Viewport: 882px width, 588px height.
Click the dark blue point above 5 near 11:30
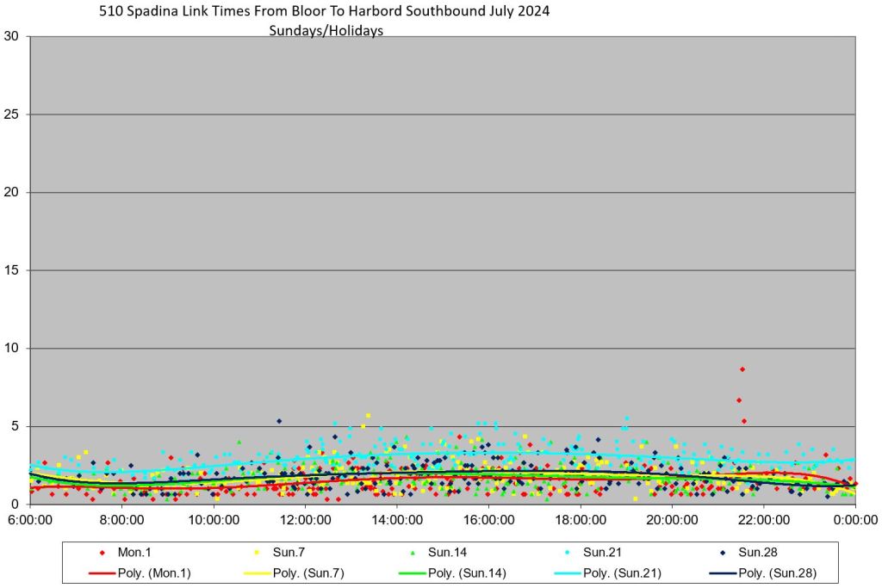click(x=279, y=421)
